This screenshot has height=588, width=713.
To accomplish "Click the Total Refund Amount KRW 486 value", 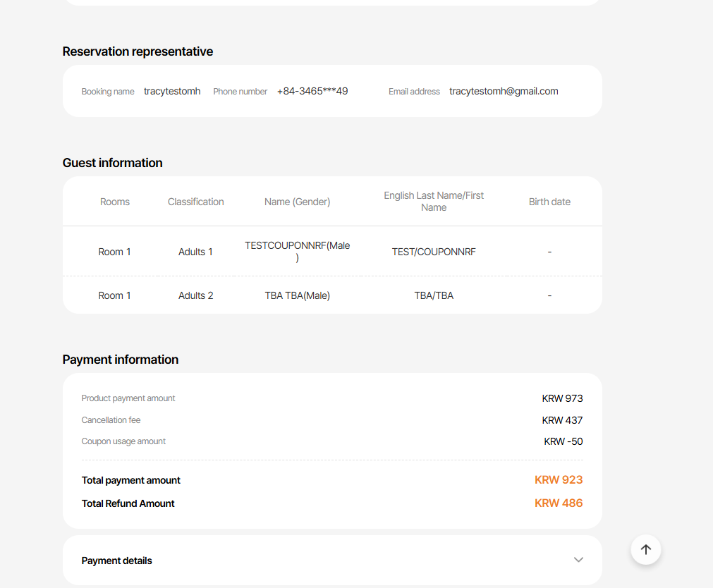I will (x=559, y=503).
